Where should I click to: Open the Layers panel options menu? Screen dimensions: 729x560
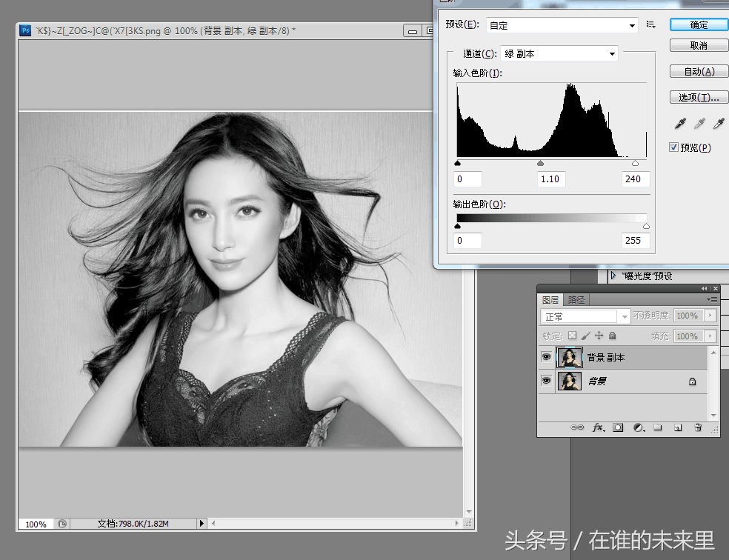713,300
